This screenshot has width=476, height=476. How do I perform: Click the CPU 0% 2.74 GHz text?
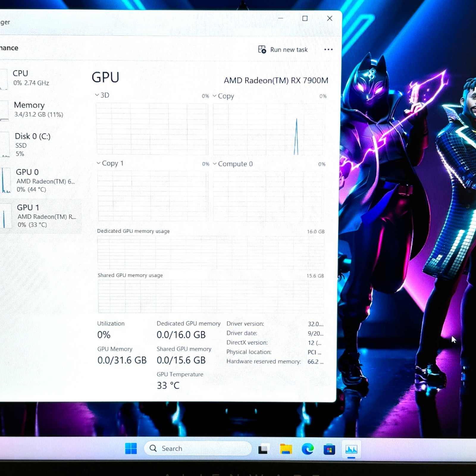click(x=31, y=83)
